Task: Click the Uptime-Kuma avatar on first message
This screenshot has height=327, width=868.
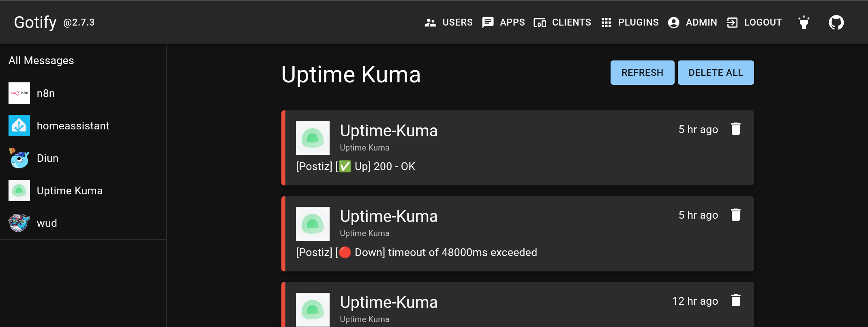Action: 313,138
